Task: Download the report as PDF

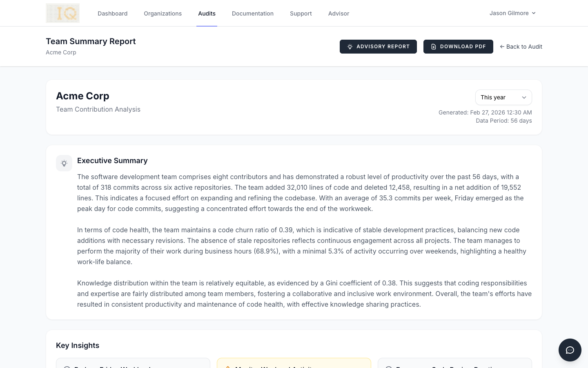Action: pos(458,47)
